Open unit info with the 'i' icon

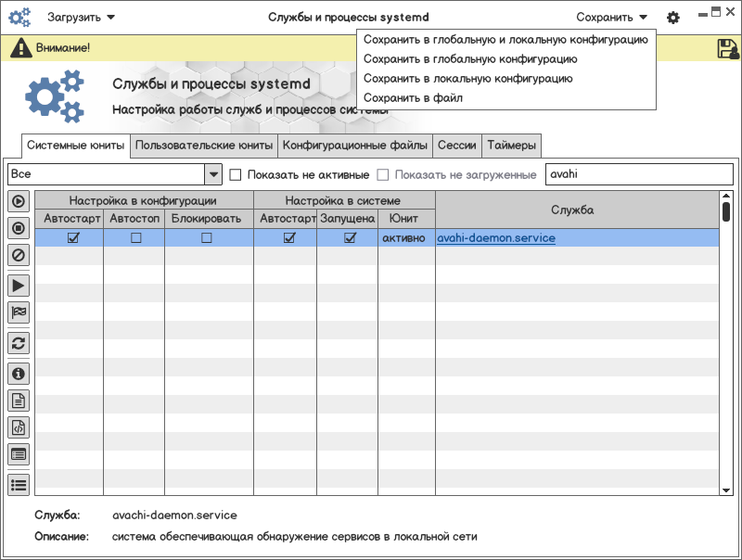point(18,374)
